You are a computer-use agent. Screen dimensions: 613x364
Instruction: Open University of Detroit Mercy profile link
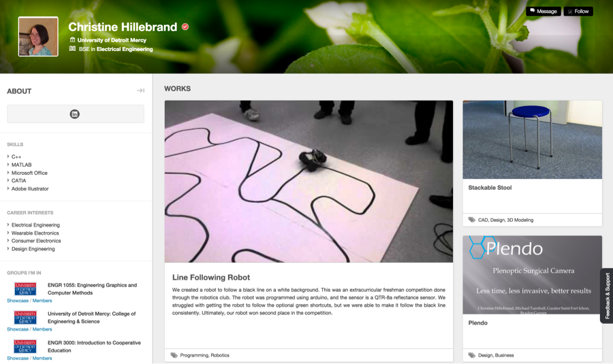point(112,40)
